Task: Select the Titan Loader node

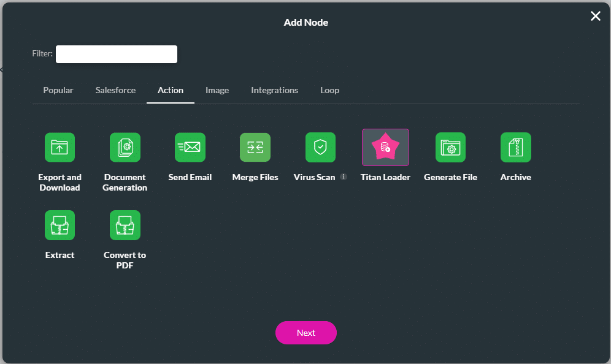Action: pos(385,147)
